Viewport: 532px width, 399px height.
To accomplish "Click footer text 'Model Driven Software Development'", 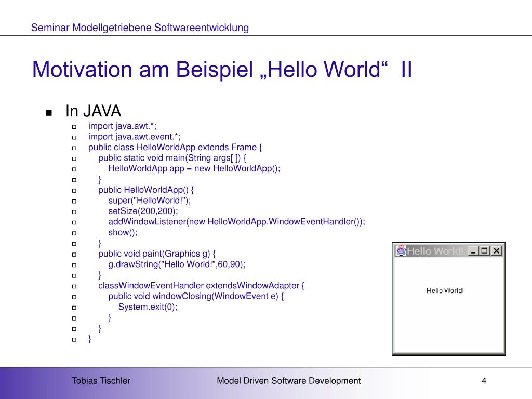I will coord(289,381).
